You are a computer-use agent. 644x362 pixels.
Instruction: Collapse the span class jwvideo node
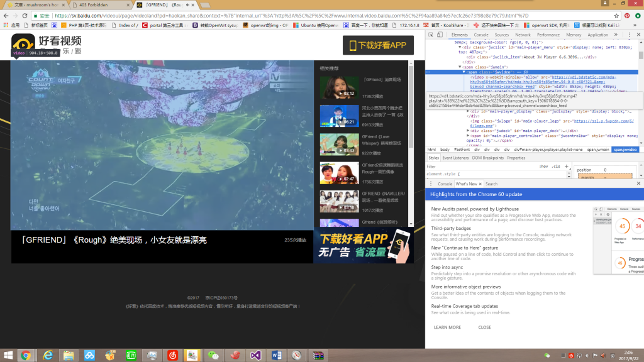click(464, 72)
